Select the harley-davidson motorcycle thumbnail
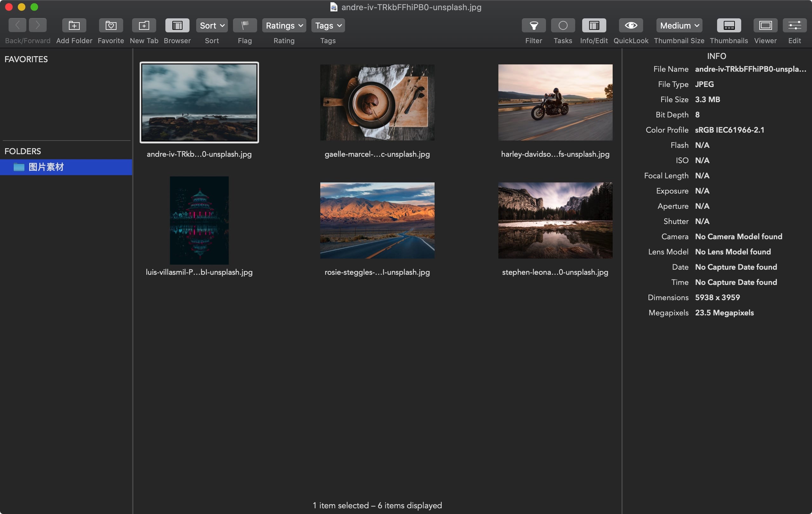The image size is (812, 514). tap(555, 102)
